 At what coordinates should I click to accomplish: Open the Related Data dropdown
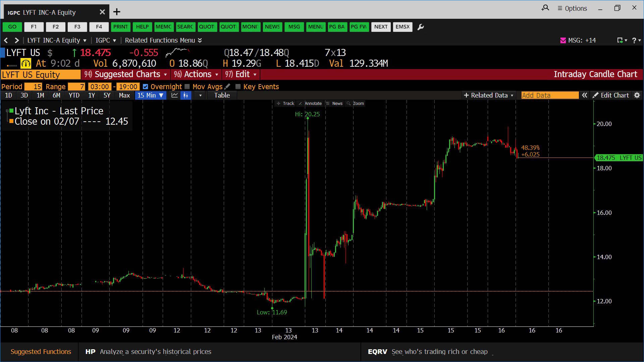pos(488,95)
